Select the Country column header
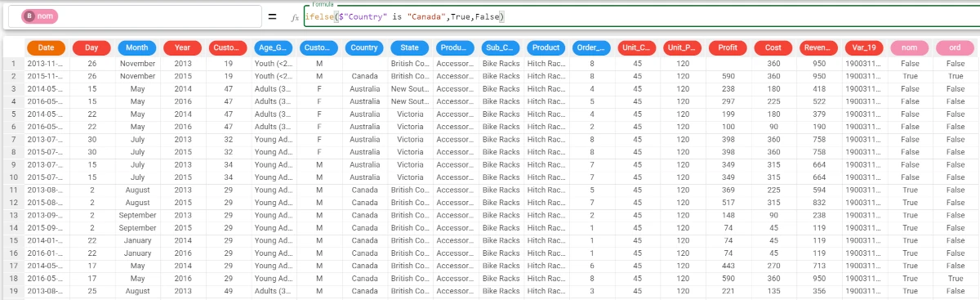The height and width of the screenshot is (300, 980). click(364, 47)
